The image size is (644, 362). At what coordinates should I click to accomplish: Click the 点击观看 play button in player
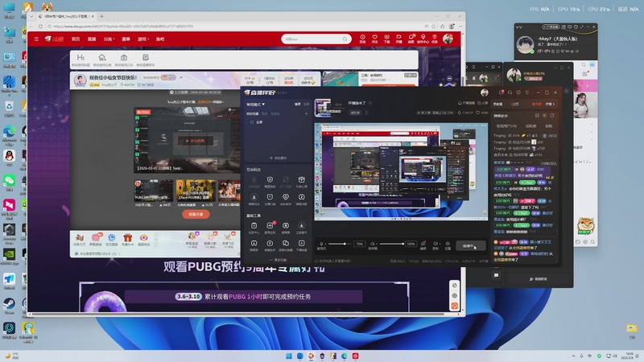coord(196,141)
